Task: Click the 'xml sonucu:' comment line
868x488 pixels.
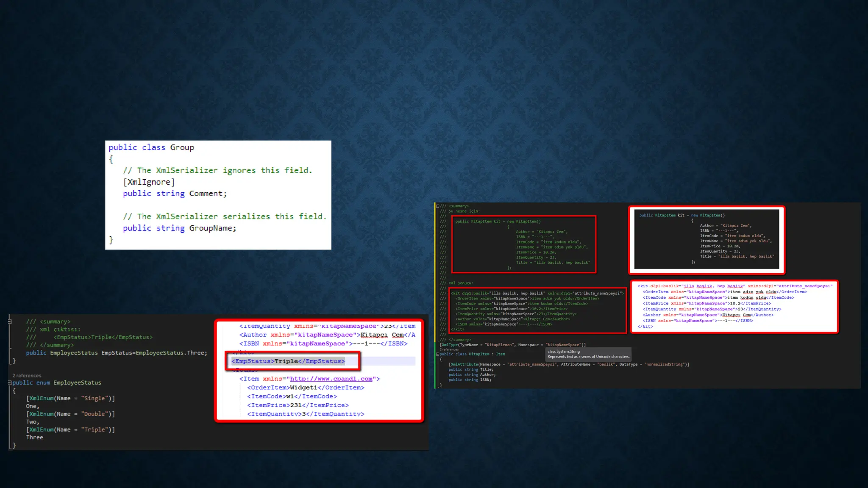Action: click(x=456, y=283)
